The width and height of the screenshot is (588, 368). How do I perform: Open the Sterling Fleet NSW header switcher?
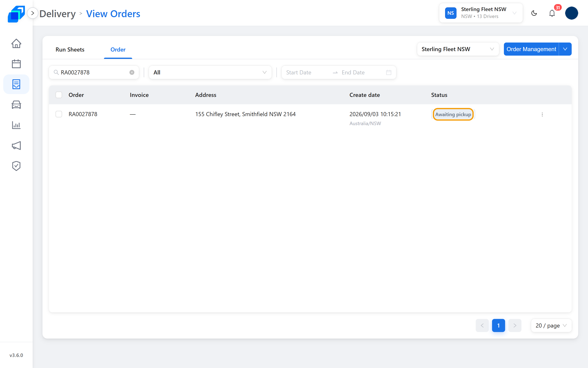coord(481,13)
